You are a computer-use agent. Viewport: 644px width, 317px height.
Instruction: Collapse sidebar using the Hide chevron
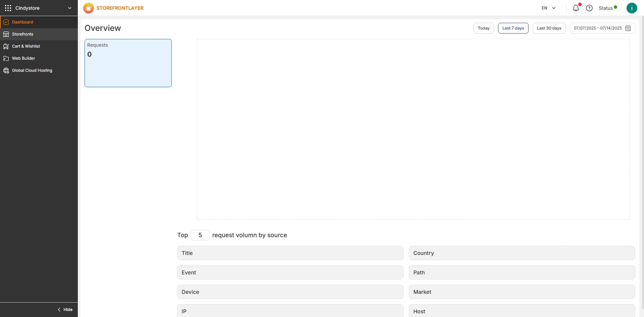click(x=59, y=310)
